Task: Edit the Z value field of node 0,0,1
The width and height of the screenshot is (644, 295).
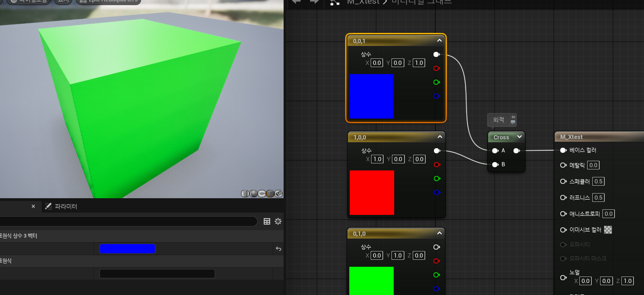Action: [x=419, y=63]
